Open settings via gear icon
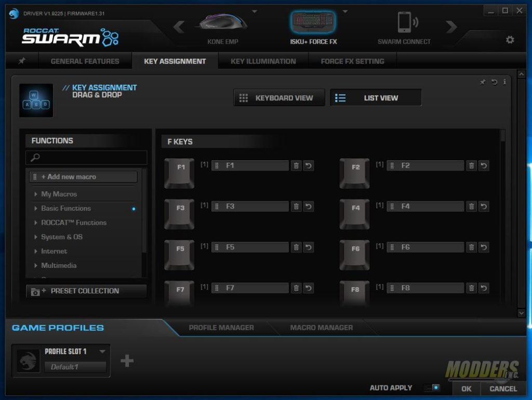Image resolution: width=532 pixels, height=400 pixels. (510, 40)
